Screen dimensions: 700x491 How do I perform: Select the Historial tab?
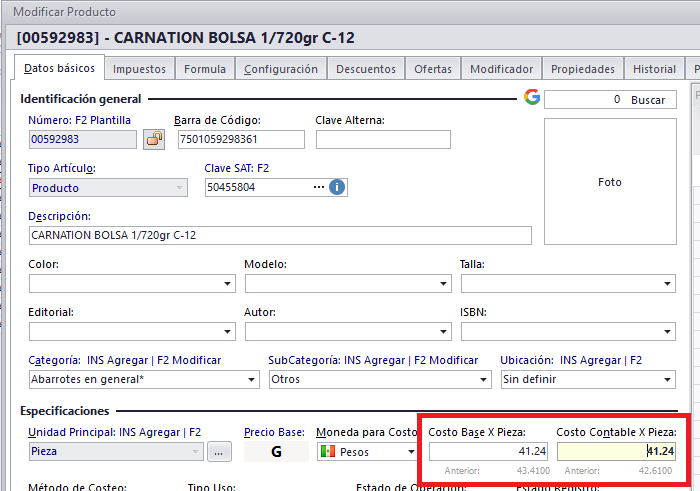655,69
